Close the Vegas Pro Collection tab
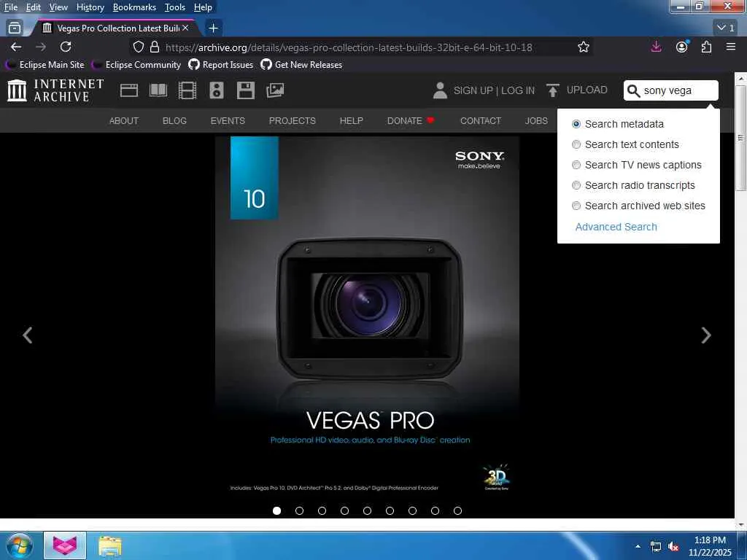Screen dimensions: 747x560 pos(185,28)
